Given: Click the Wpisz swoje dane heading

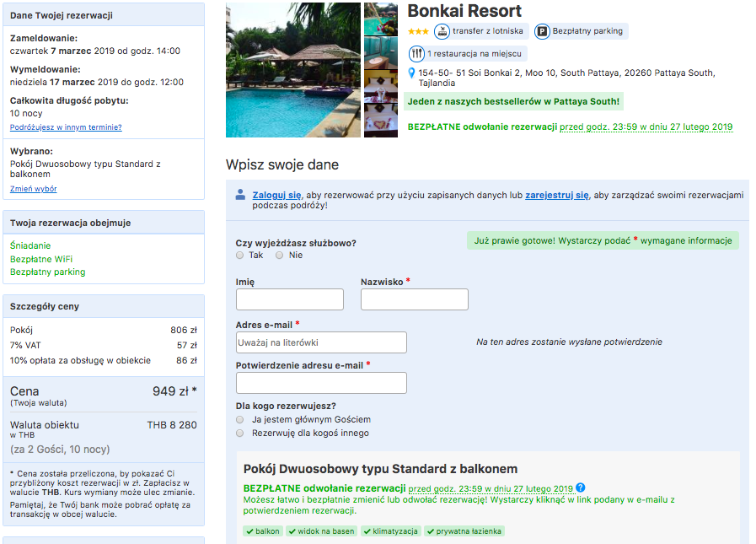Looking at the screenshot, I should click(x=282, y=164).
